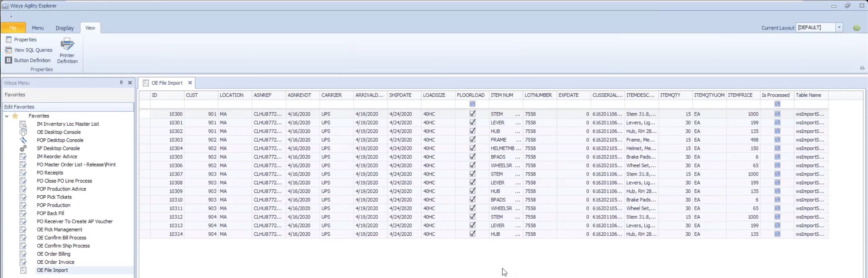Collapse the Favorites tree node

(x=7, y=116)
